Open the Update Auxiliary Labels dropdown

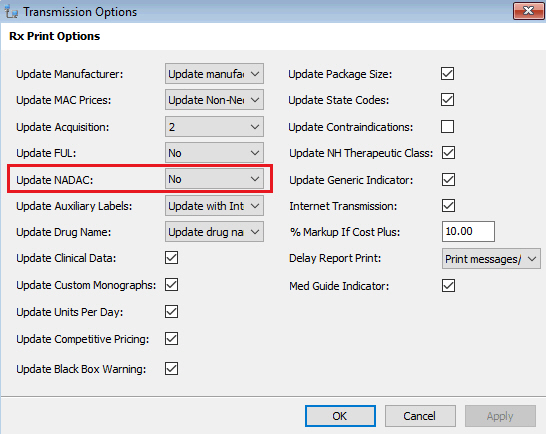[x=214, y=206]
